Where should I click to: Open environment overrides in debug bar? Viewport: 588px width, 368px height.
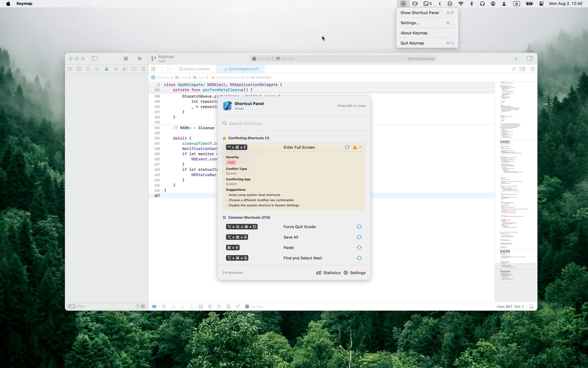pyautogui.click(x=228, y=306)
